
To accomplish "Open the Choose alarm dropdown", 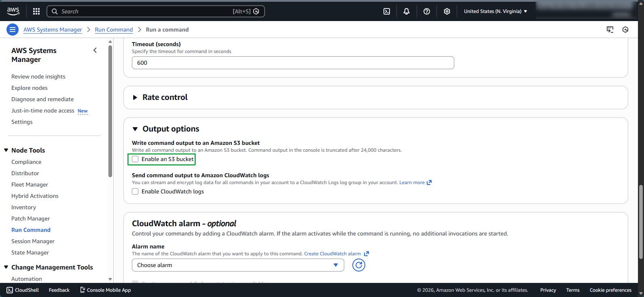I will [x=238, y=265].
